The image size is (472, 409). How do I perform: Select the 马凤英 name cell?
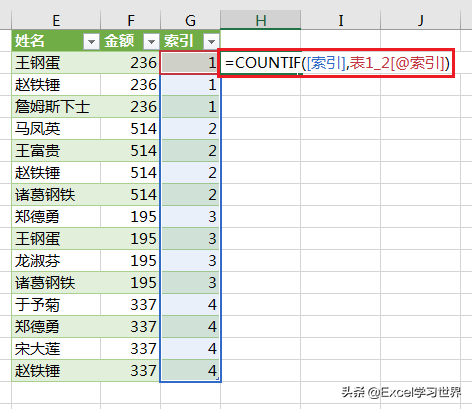(56, 129)
